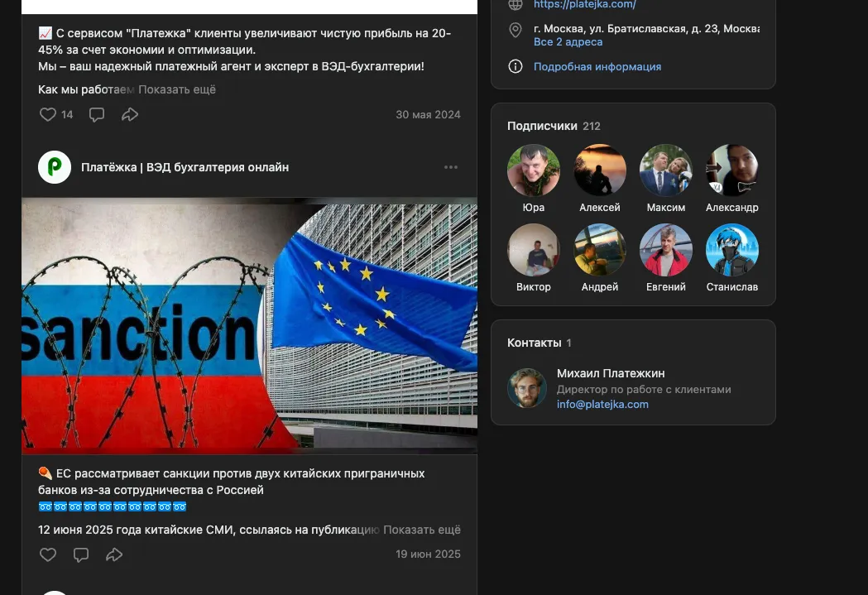
Task: Like the post dated 30 мая 2024
Action: (x=48, y=114)
